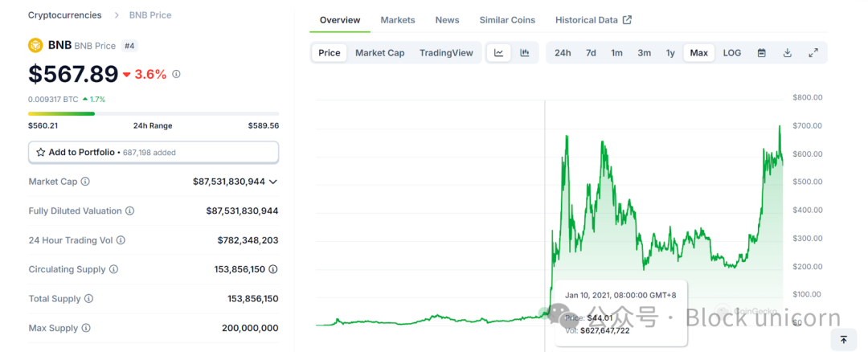Image resolution: width=868 pixels, height=352 pixels.
Task: Switch to line chart view icon
Action: click(499, 52)
